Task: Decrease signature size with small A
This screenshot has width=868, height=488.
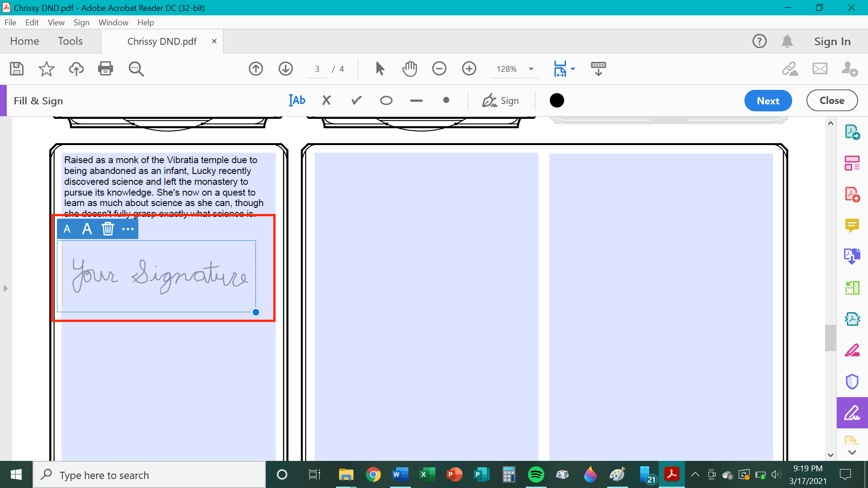Action: pos(67,229)
